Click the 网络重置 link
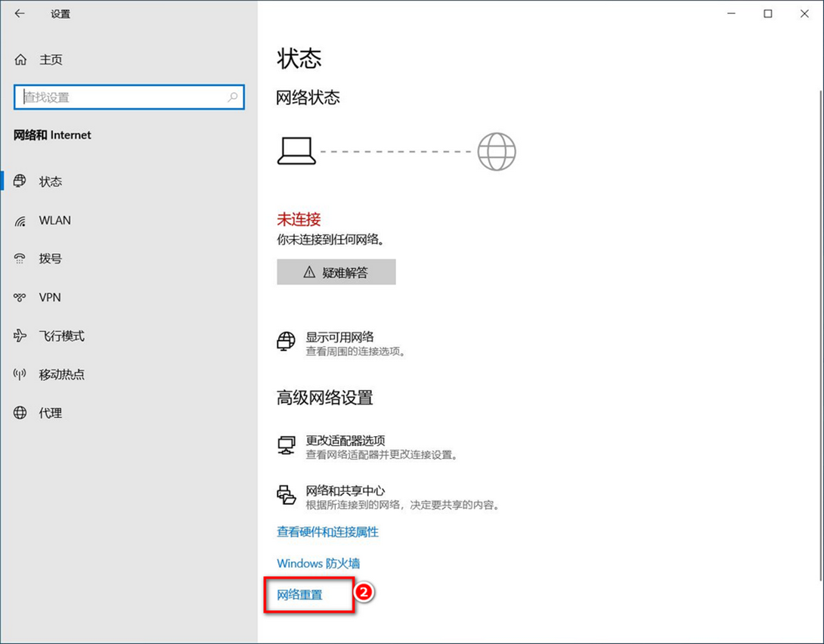Image resolution: width=824 pixels, height=644 pixels. 299,595
